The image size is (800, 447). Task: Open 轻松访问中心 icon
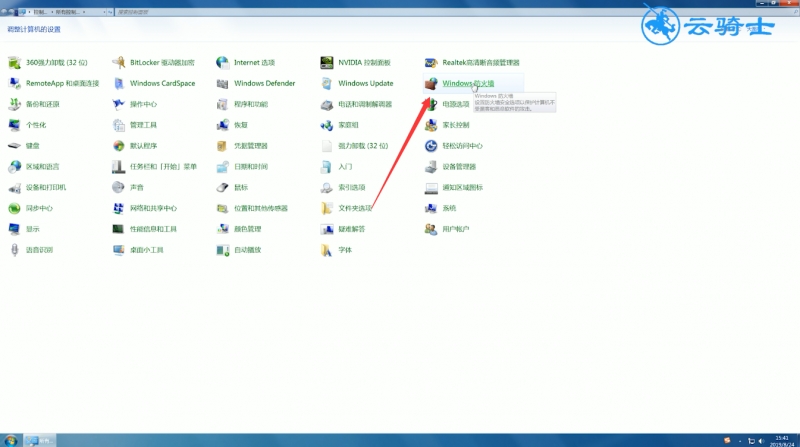pos(431,146)
